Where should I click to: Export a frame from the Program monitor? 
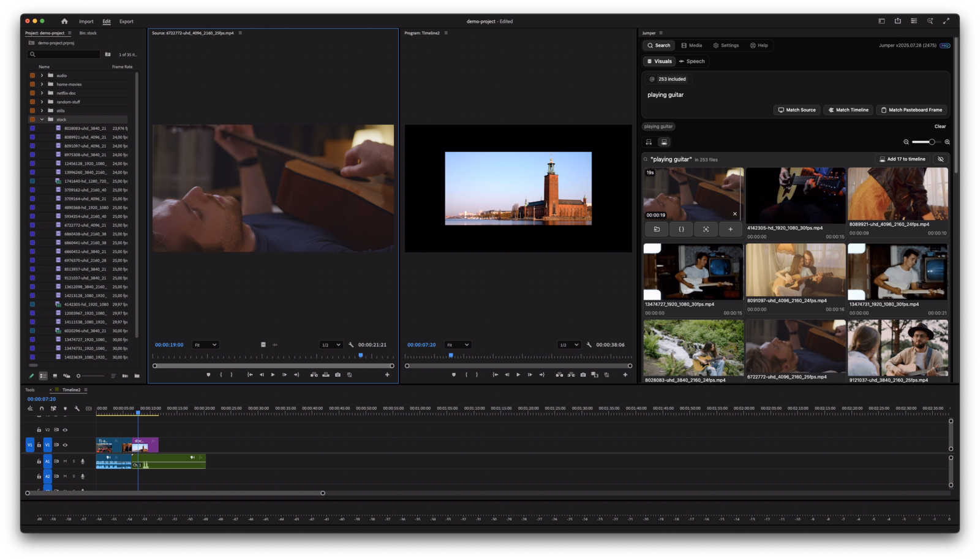(x=582, y=375)
